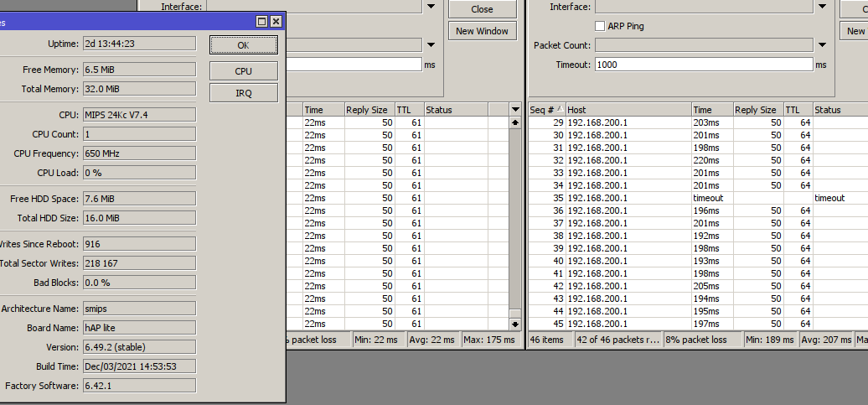Click the CPU Frequency value 650 MHz

[x=139, y=153]
